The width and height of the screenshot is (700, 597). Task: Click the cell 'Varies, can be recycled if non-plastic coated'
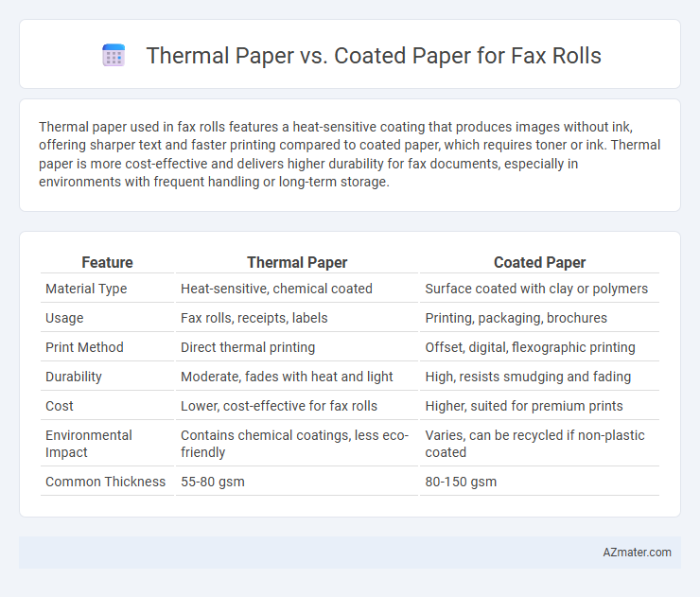[x=534, y=444]
